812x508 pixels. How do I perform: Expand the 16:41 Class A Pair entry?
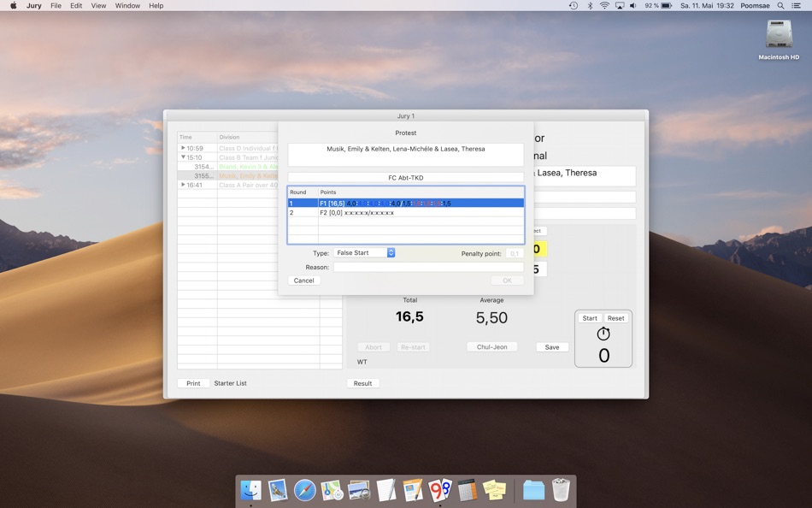[x=182, y=184]
